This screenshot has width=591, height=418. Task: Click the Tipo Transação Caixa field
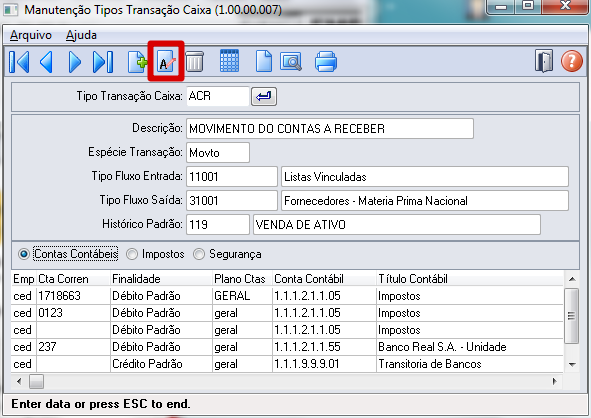(x=218, y=96)
